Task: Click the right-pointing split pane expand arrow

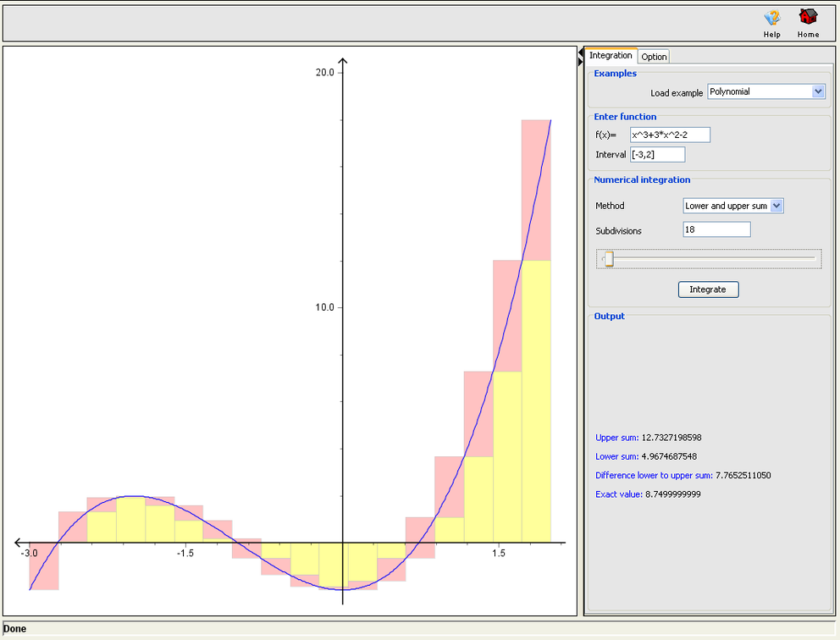Action: pos(581,63)
